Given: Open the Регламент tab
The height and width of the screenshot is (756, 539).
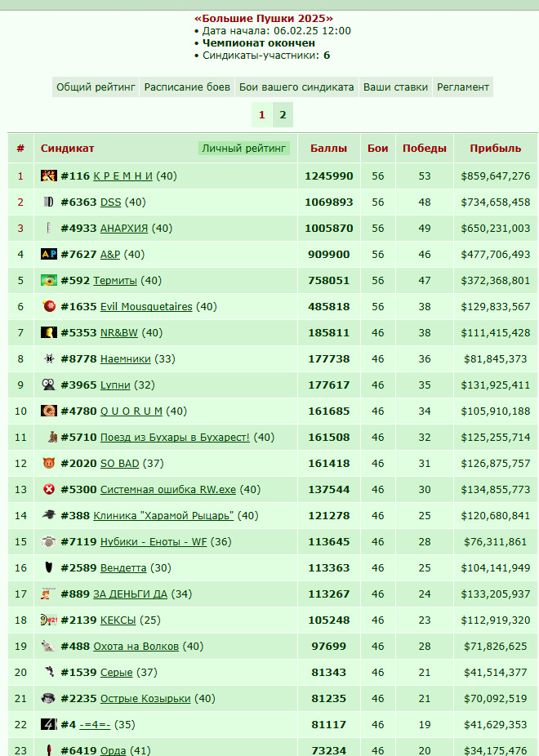Looking at the screenshot, I should pyautogui.click(x=463, y=87).
